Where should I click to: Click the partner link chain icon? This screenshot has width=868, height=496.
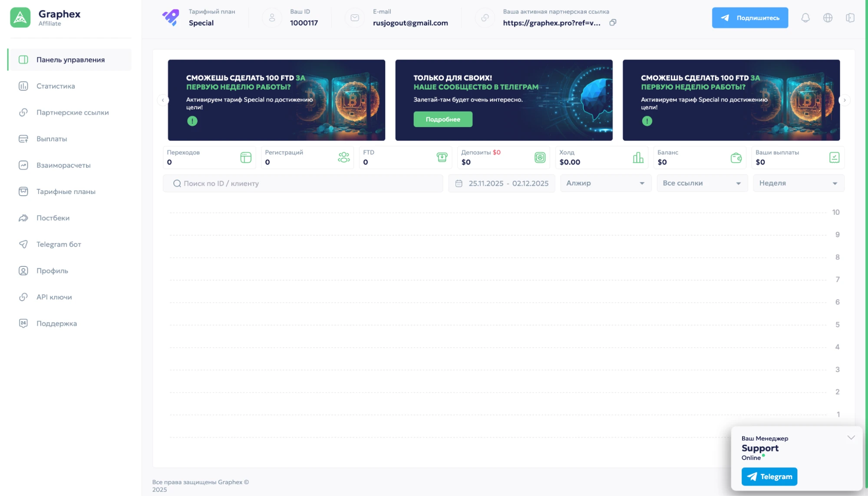click(x=485, y=18)
